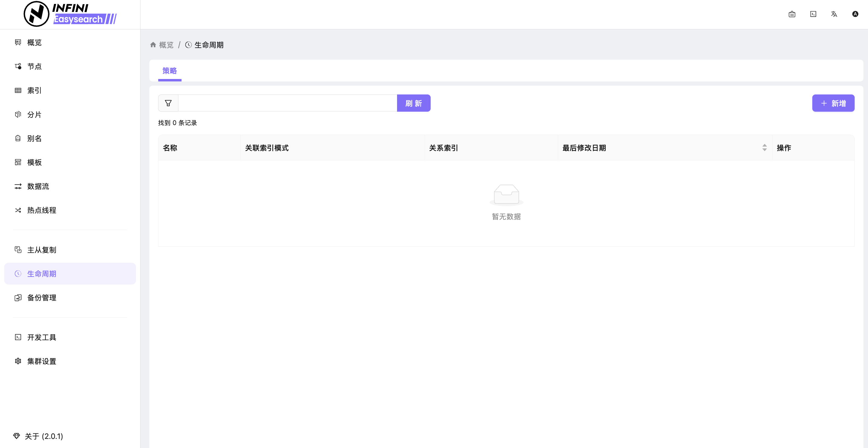Open 备份管理 in sidebar

coord(42,298)
